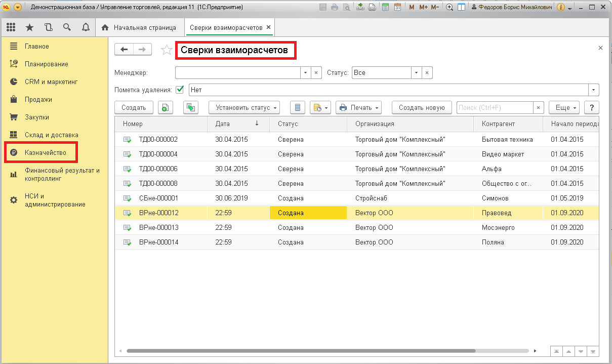
Task: Open the Статус filter dropdown
Action: (x=416, y=73)
